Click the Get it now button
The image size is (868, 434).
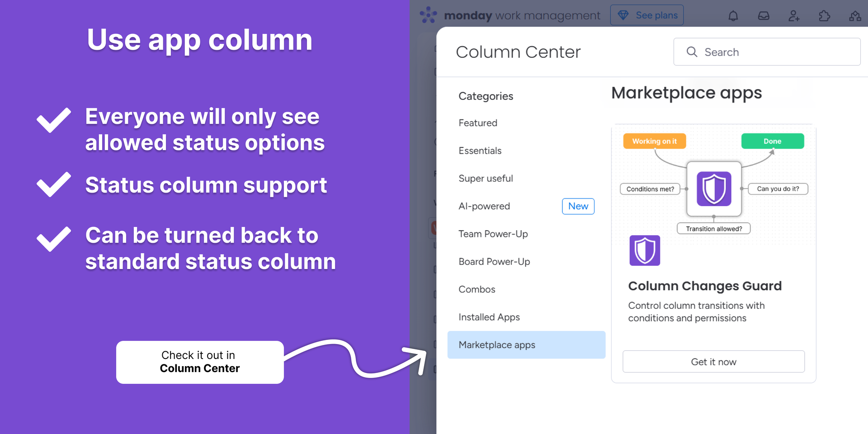(x=713, y=362)
